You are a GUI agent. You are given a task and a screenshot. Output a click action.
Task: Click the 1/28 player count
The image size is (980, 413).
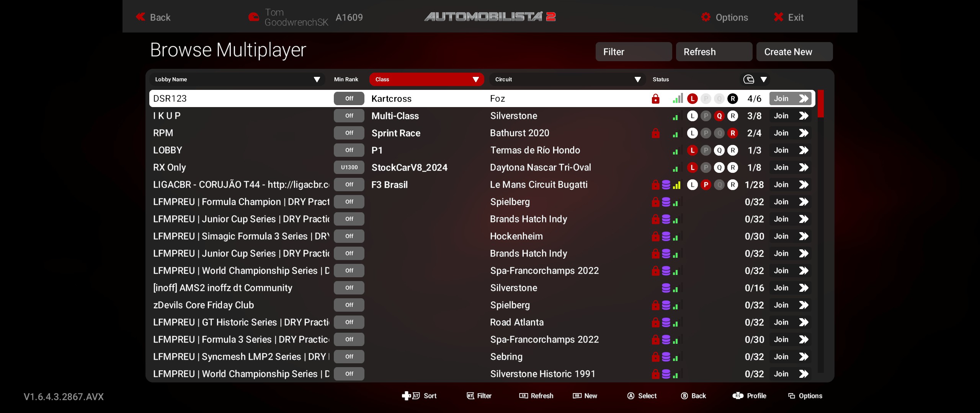[x=754, y=185]
